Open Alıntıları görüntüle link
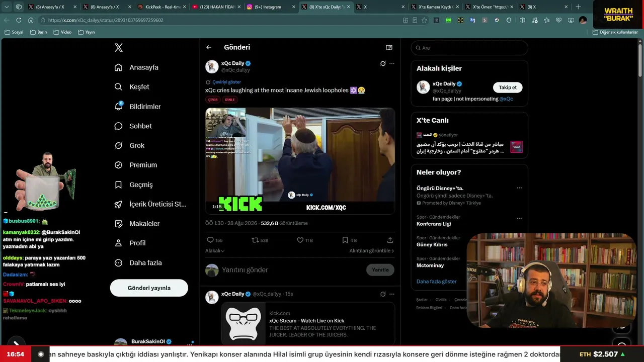The height and width of the screenshot is (362, 644). coord(372,251)
